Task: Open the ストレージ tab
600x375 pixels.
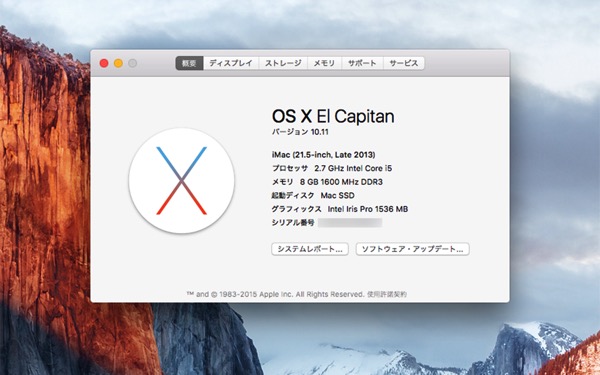Action: 283,63
